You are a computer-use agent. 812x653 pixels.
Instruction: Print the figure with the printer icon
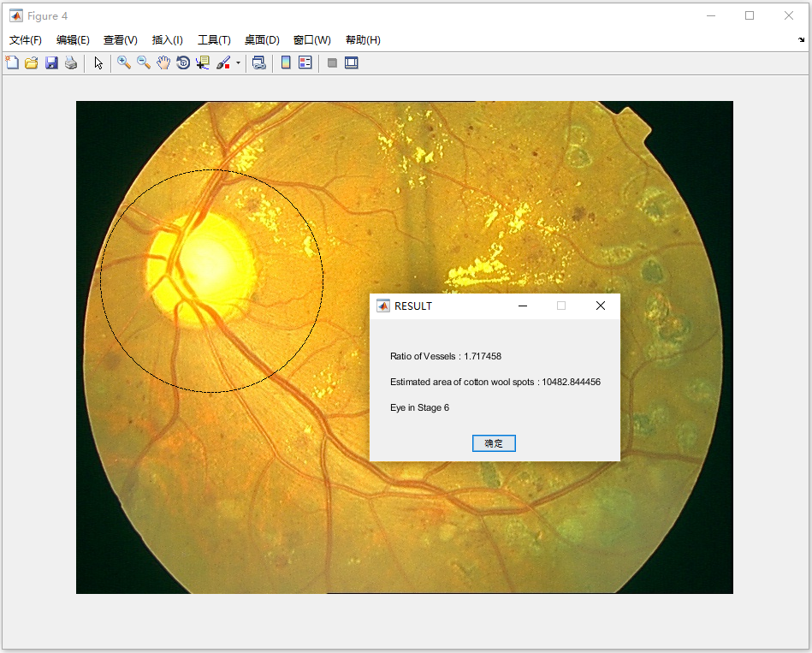(71, 63)
